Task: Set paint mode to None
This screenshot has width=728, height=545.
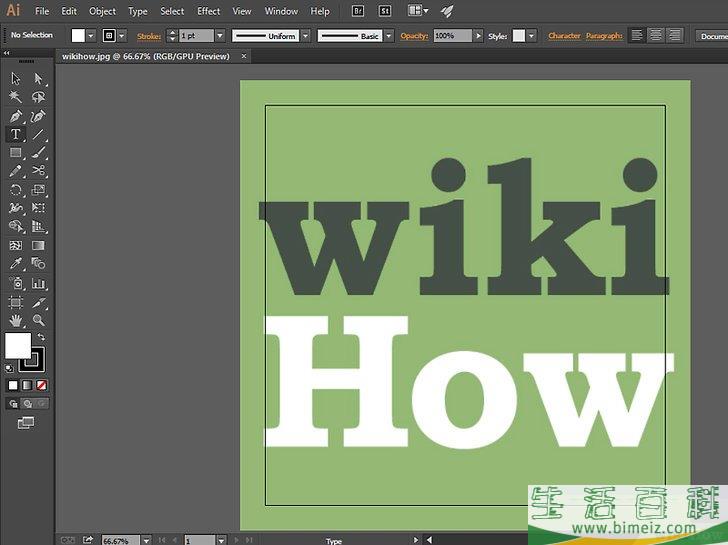Action: [x=41, y=385]
